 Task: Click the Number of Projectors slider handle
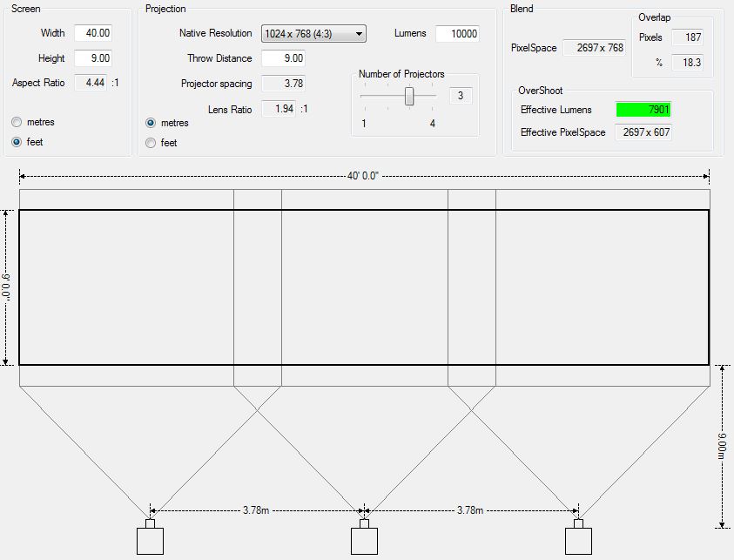point(409,96)
